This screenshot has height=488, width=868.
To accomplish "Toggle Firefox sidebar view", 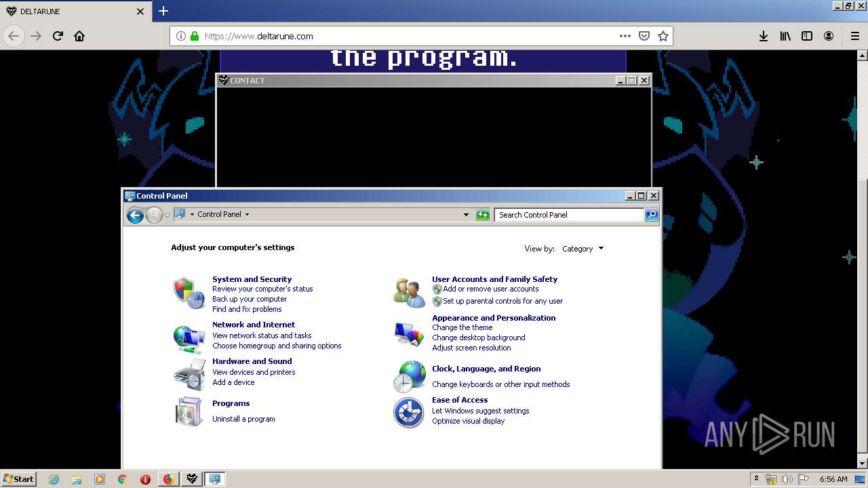I will 807,36.
